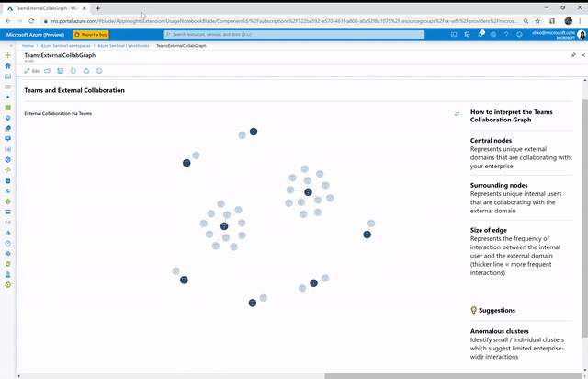The image size is (588, 379).
Task: Click the Favorites star icon in sidebar
Action: pyautogui.click(x=7, y=97)
